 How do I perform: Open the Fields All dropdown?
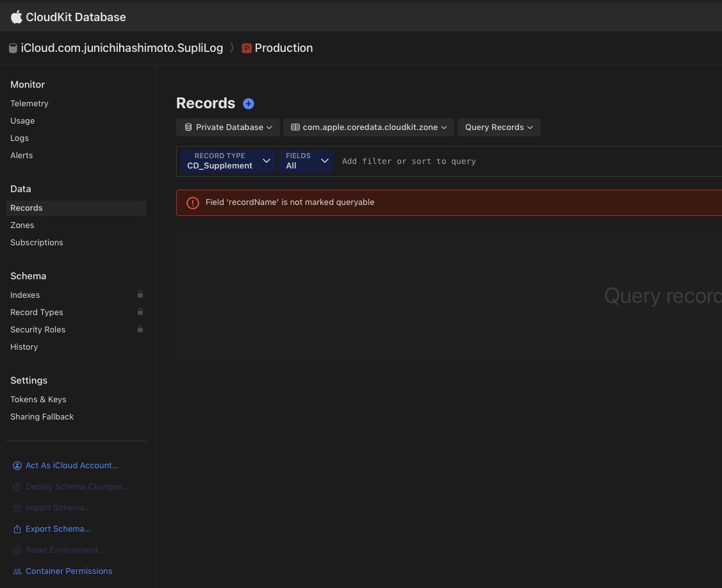[x=306, y=161]
